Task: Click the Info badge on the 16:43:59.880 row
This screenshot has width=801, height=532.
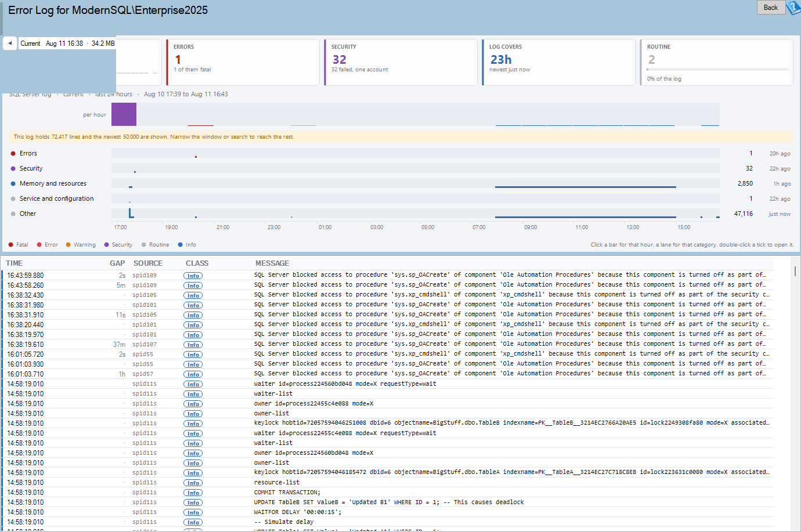Action: (x=193, y=276)
